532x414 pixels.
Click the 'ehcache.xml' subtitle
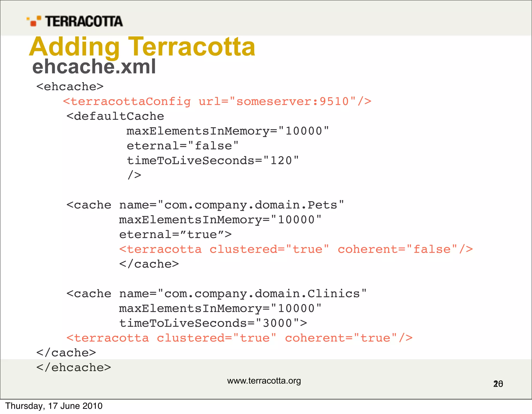(x=94, y=67)
